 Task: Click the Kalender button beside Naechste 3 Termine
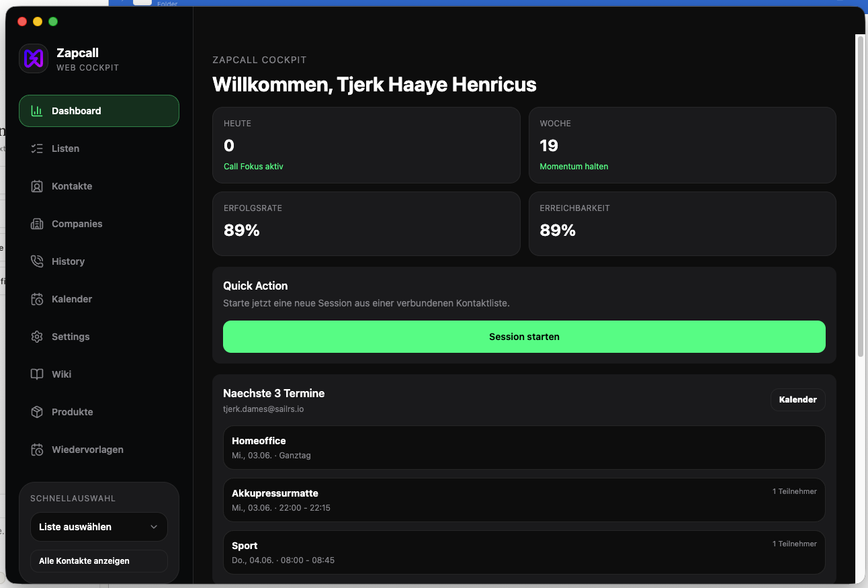coord(797,399)
